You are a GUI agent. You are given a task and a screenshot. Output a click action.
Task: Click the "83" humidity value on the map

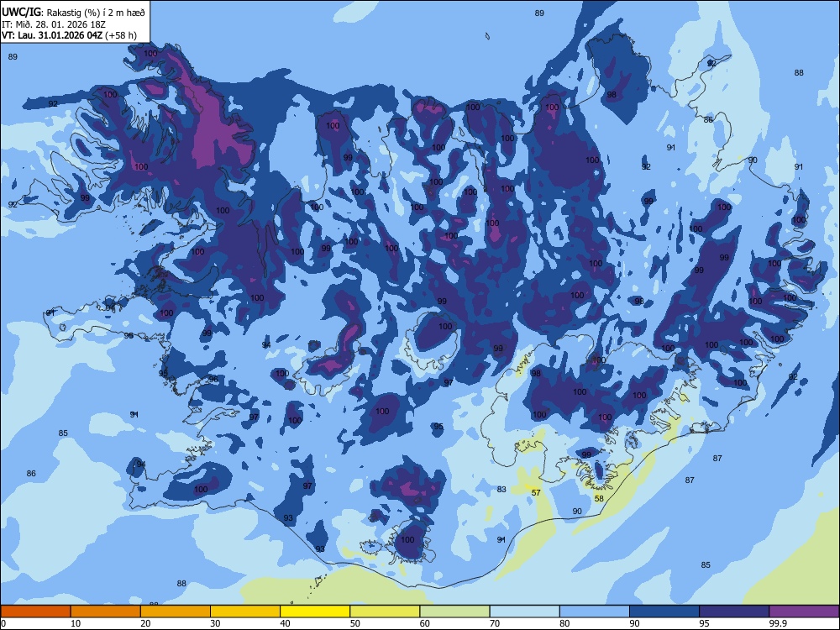point(501,489)
